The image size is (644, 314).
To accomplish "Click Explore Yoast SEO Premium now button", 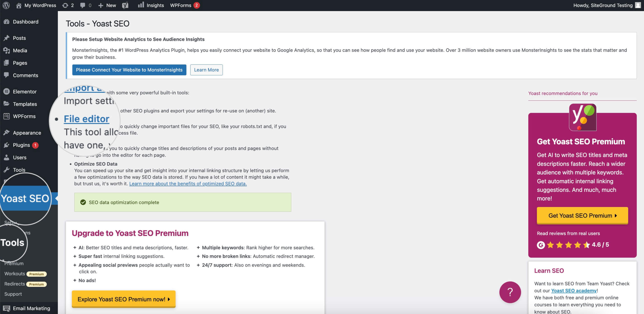I will pos(124,299).
